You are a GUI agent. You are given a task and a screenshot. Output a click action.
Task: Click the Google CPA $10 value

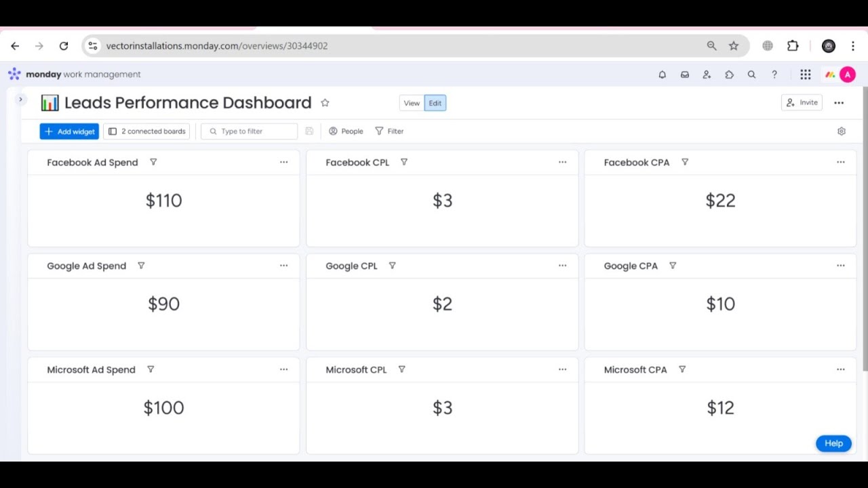tap(720, 304)
